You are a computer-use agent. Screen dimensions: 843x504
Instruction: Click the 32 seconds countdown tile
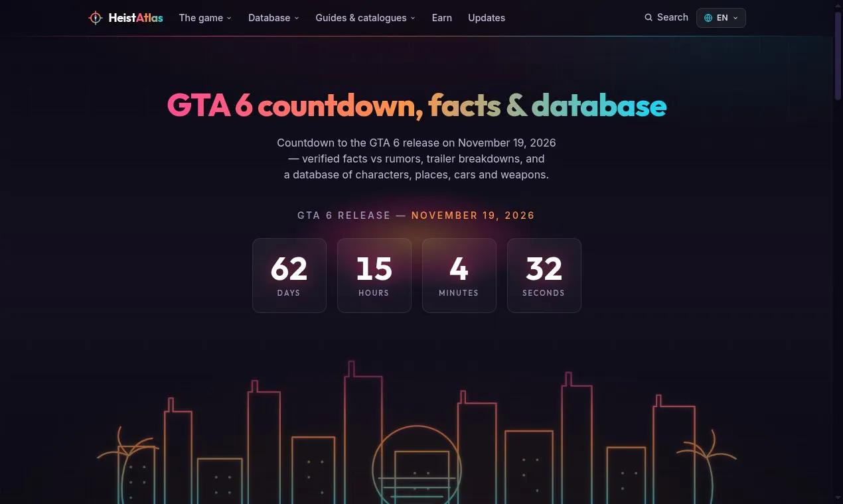click(x=544, y=275)
